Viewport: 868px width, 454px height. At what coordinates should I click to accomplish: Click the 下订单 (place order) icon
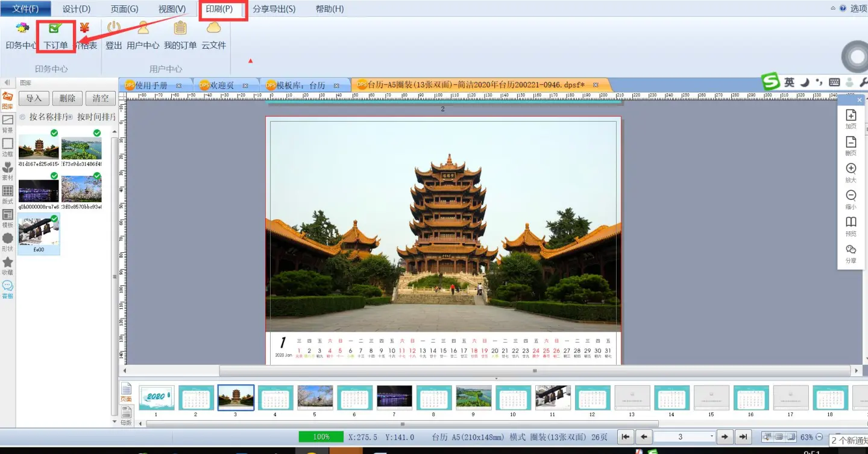[x=55, y=36]
